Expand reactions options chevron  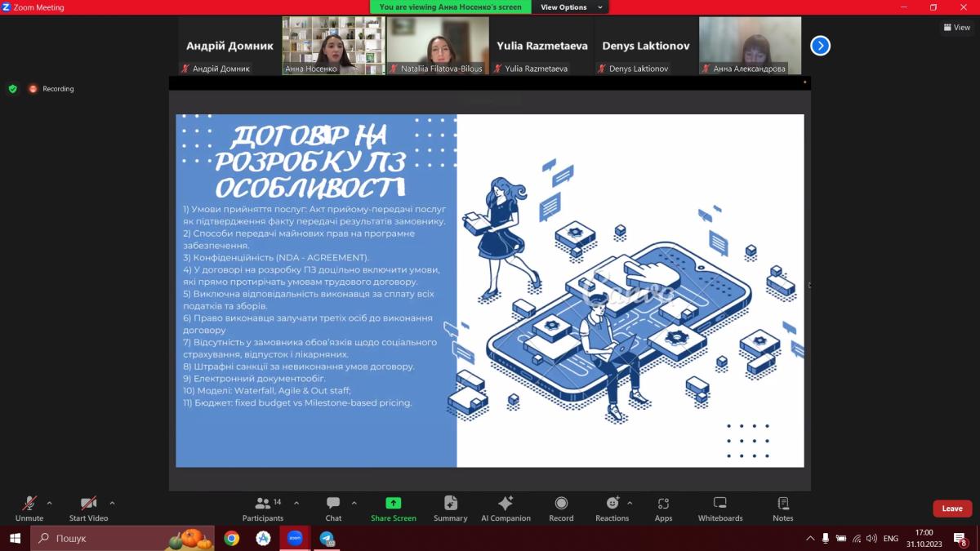(x=630, y=503)
